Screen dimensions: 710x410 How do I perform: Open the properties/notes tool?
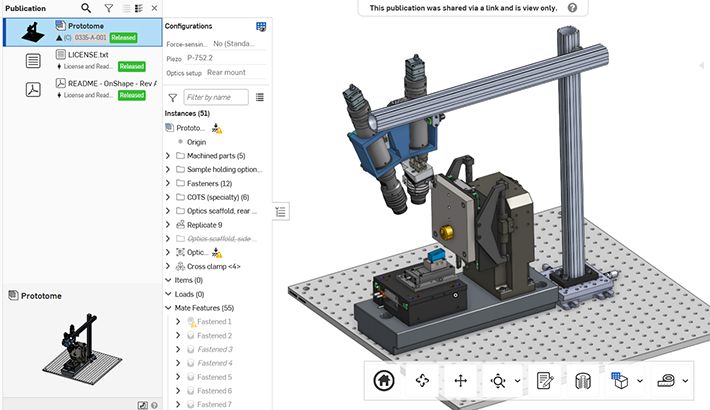pyautogui.click(x=545, y=381)
